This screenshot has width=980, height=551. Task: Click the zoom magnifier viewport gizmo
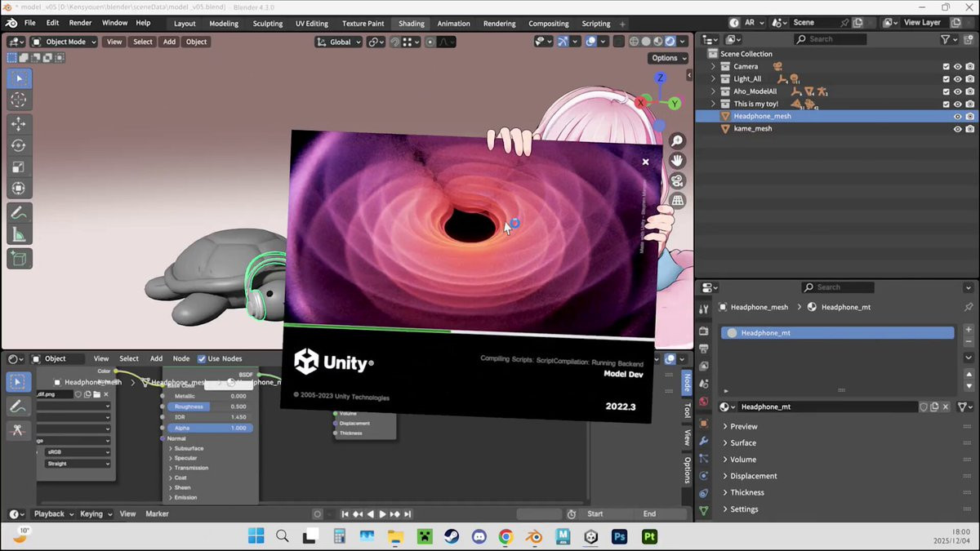tap(677, 141)
